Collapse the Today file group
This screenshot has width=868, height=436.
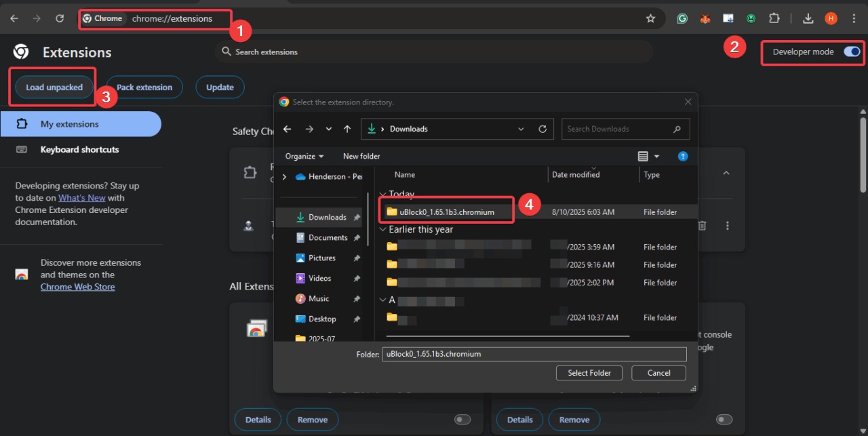(383, 195)
